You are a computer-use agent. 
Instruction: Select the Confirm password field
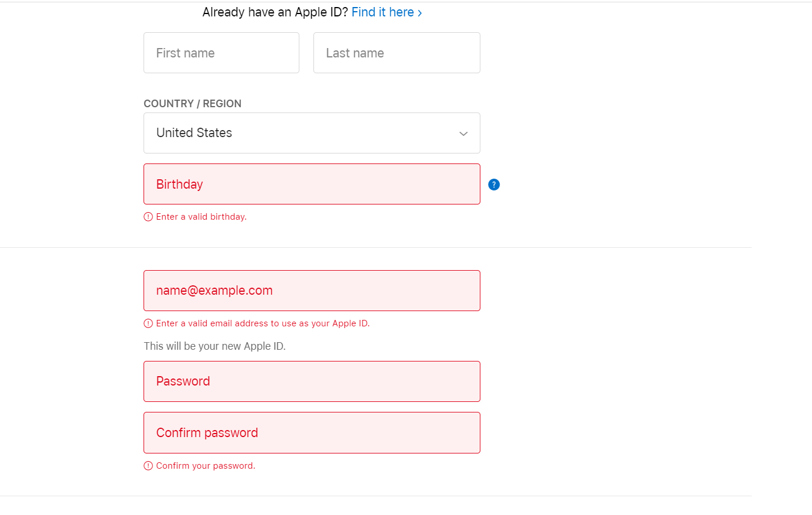pyautogui.click(x=312, y=432)
